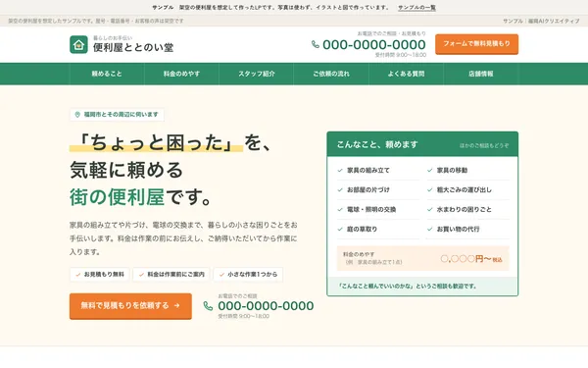Click the phone icon in the header
Viewport: 588px width, 368px height.
coord(316,45)
